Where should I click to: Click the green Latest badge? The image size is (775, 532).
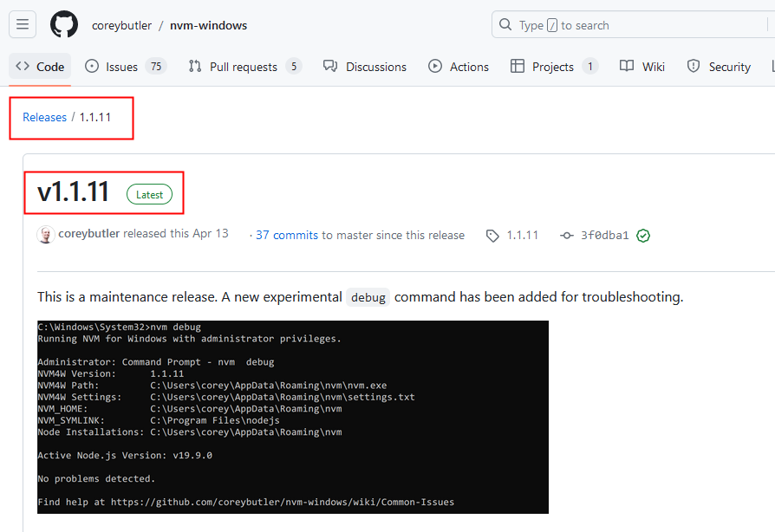point(149,195)
